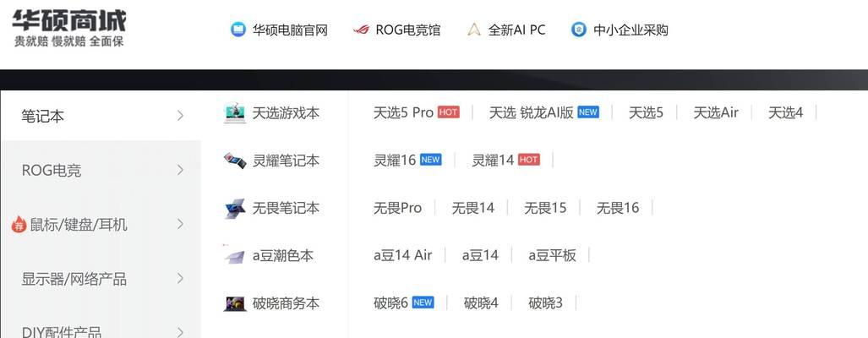Click the 中小企业采购 blue badge icon
The height and width of the screenshot is (338, 868).
pyautogui.click(x=578, y=30)
